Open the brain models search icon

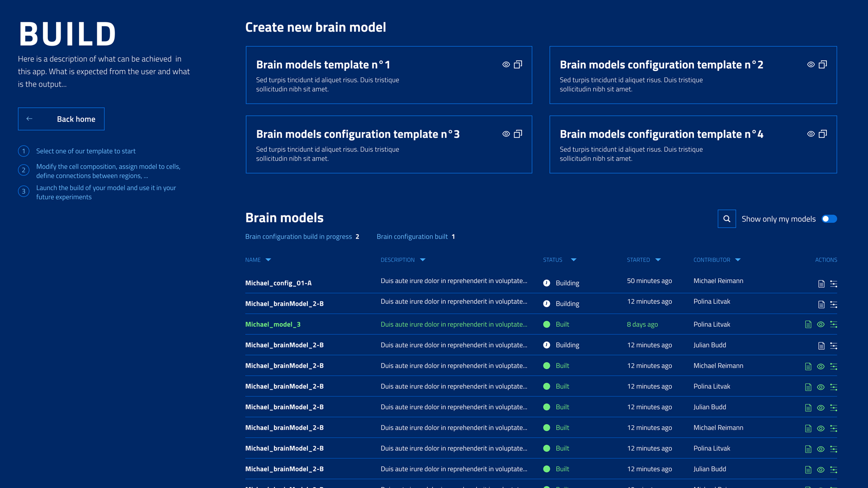[726, 219]
